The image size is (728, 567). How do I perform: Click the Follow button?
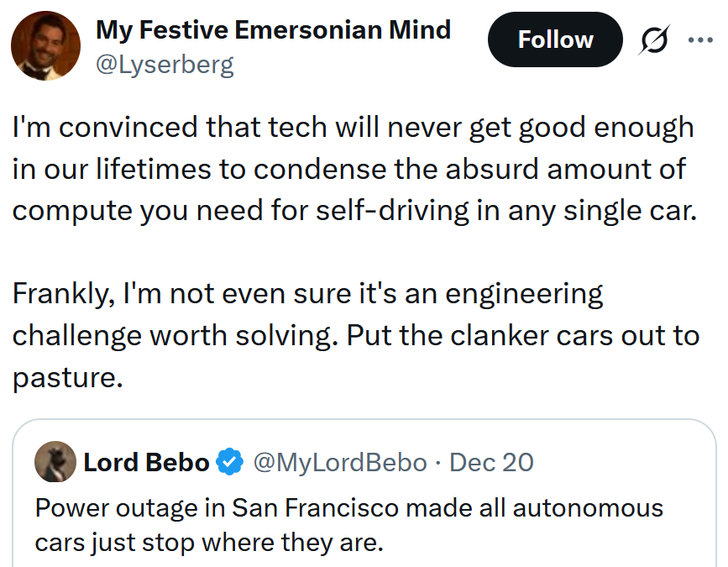554,39
